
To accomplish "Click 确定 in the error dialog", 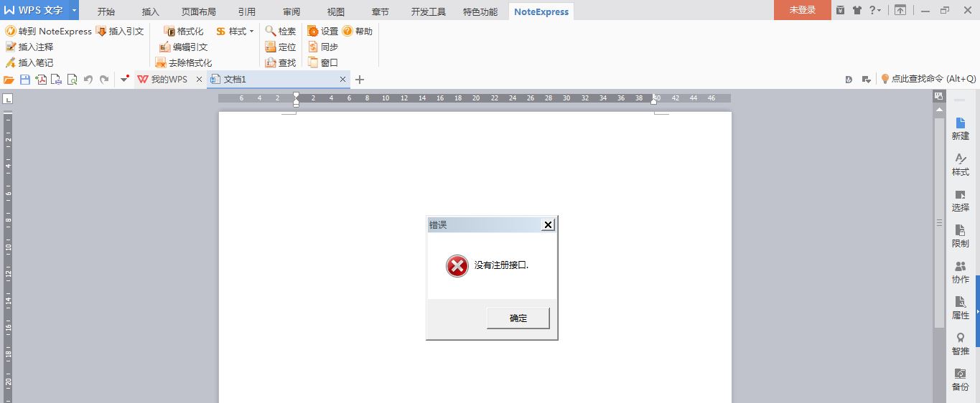I will pos(518,318).
